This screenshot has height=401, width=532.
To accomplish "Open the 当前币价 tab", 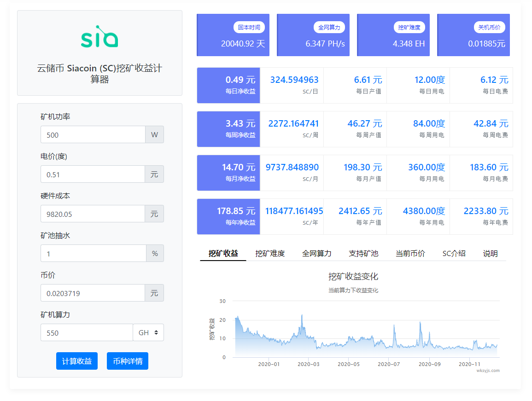I will pos(410,253).
